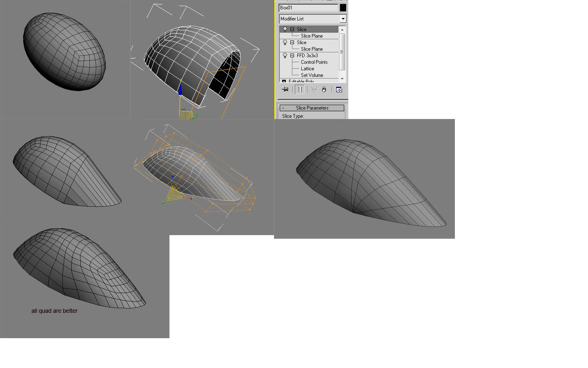Collapse the Slice Parameters rollout
The image size is (588, 368).
click(312, 108)
